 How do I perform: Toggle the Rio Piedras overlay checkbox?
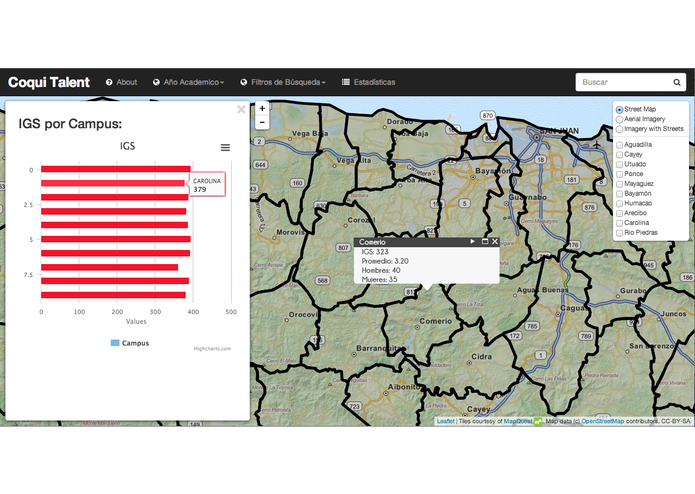tap(620, 233)
